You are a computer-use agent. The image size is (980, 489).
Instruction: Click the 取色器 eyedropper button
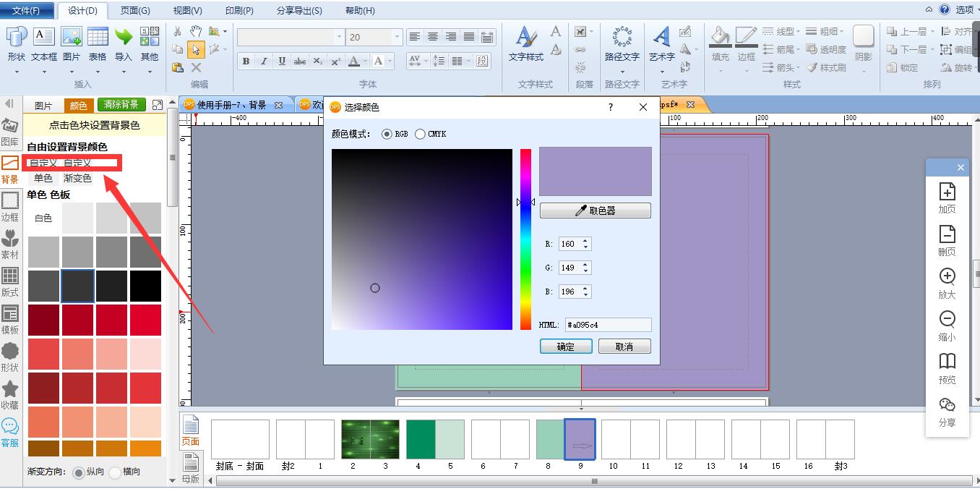coord(595,211)
